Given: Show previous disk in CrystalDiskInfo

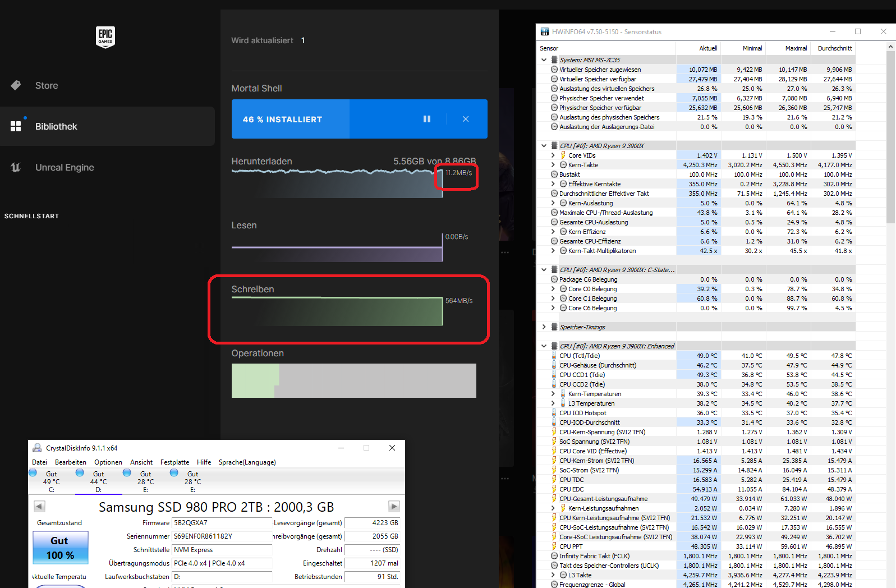Looking at the screenshot, I should [39, 506].
